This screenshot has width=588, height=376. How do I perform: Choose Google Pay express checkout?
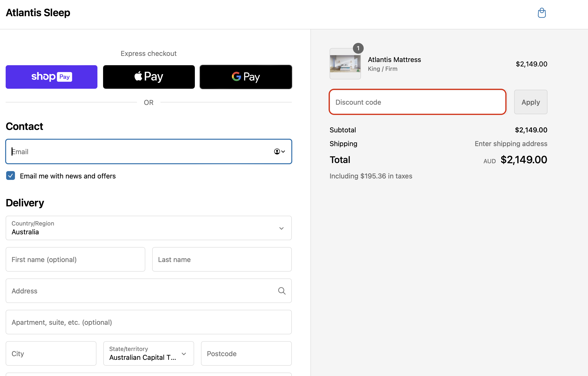tap(246, 77)
